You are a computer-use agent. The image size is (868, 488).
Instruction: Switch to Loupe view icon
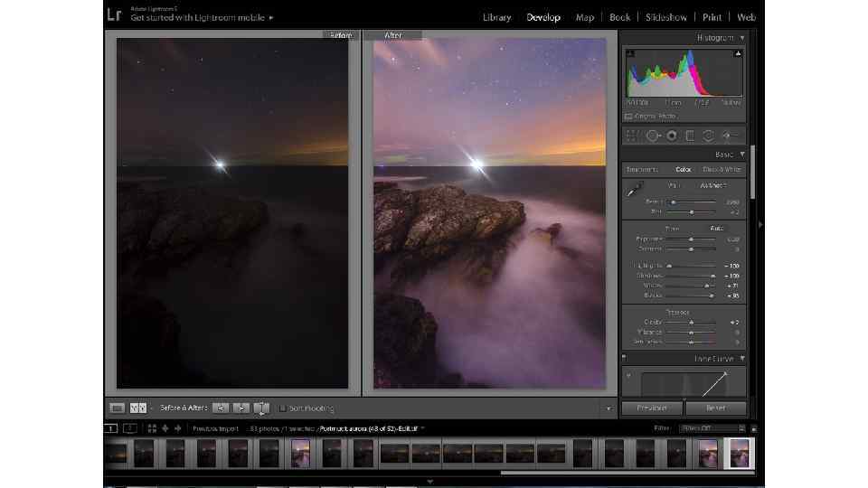[x=117, y=408]
